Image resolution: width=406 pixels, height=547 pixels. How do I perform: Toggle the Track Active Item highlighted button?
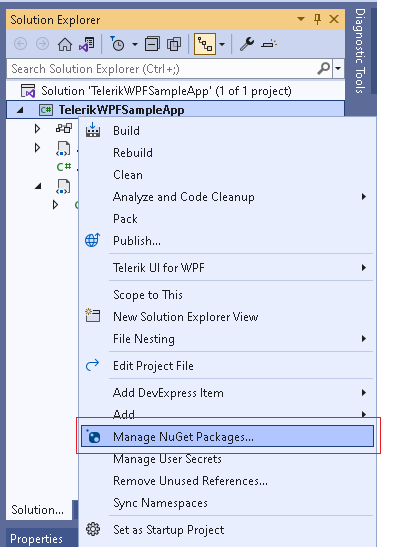pos(205,44)
